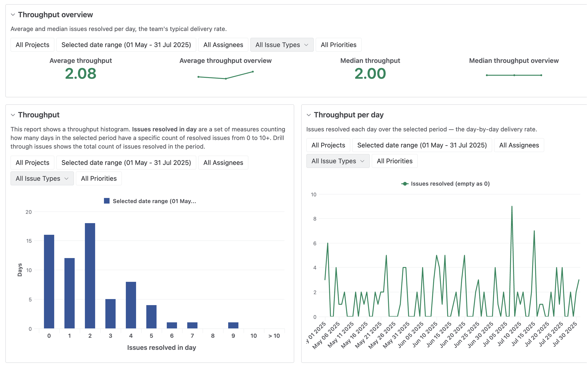
Task: Click the highest peak on Throughput per day line
Action: [512, 207]
